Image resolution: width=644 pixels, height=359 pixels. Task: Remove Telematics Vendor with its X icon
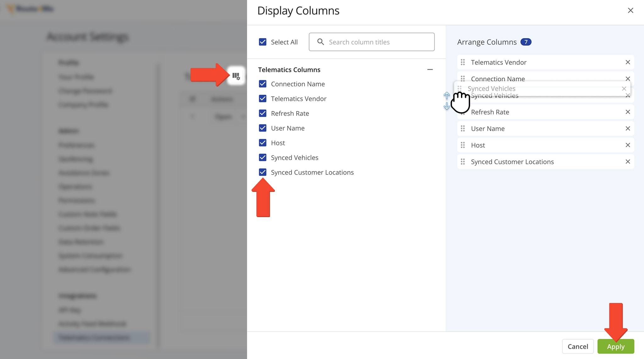coord(628,62)
